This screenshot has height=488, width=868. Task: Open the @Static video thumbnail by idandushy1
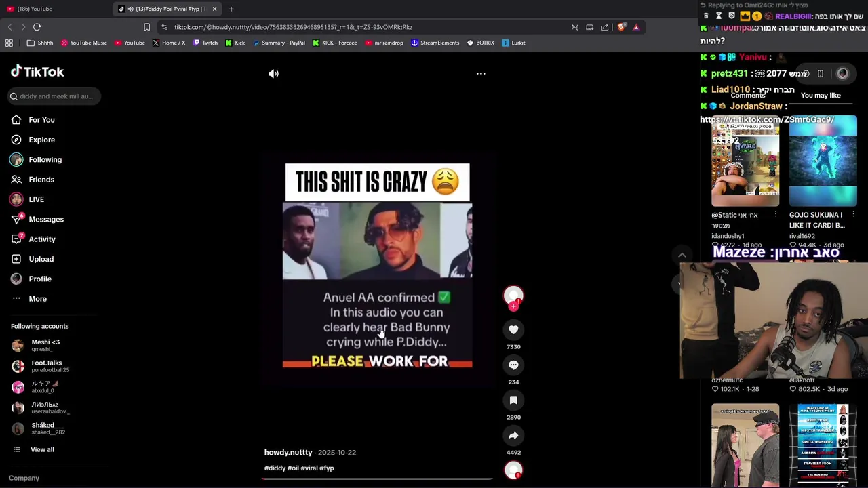click(745, 161)
